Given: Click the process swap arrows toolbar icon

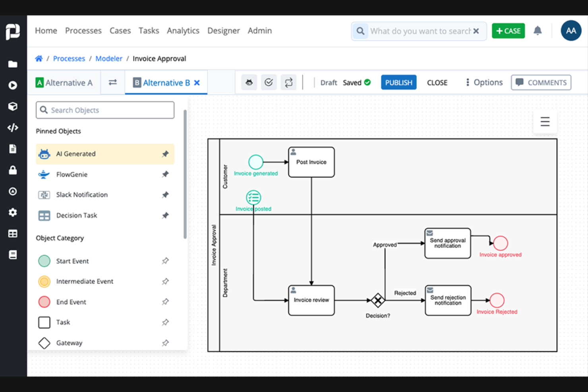Looking at the screenshot, I should (x=289, y=82).
